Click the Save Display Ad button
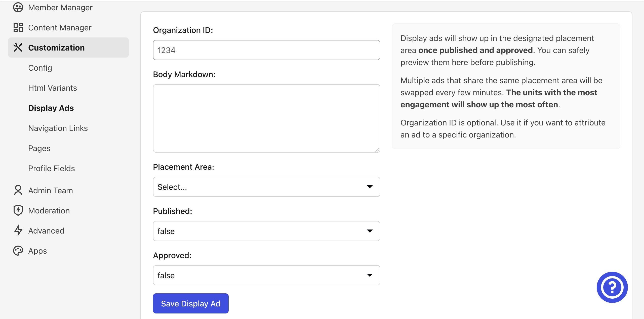 (190, 303)
